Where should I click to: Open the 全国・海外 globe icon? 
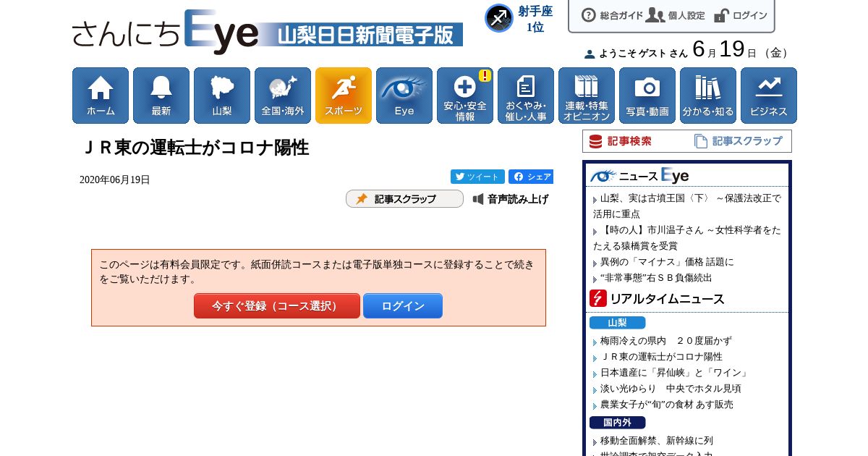[x=283, y=96]
